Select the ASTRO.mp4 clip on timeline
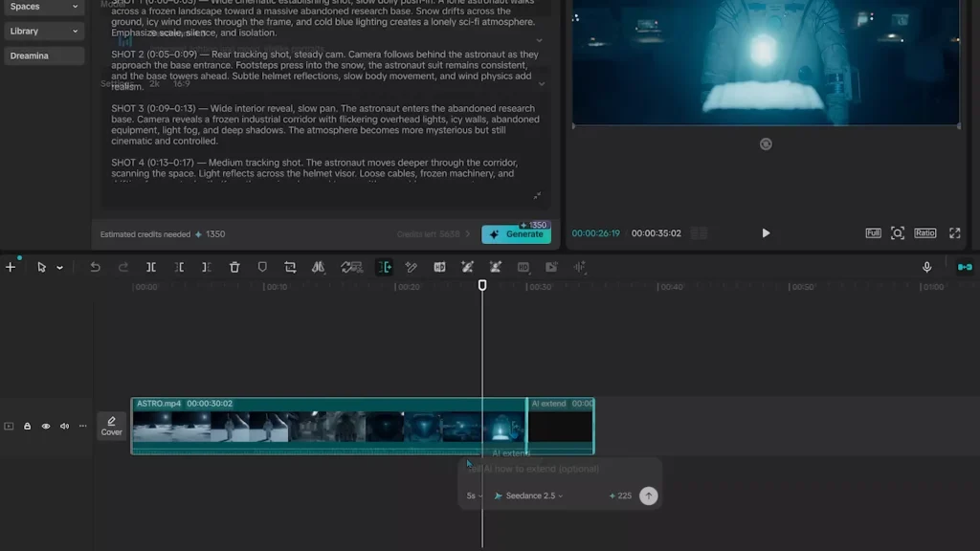This screenshot has height=551, width=980. pyautogui.click(x=329, y=426)
